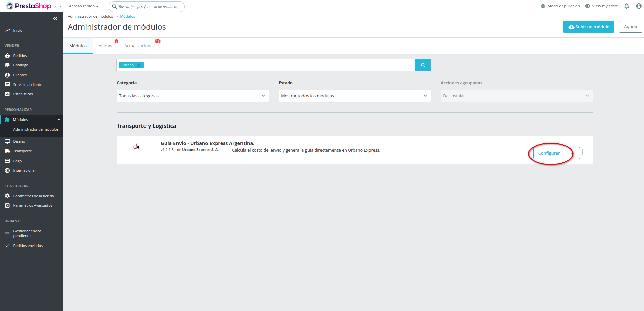
Task: Open the Estado filter dropdown
Action: (355, 96)
